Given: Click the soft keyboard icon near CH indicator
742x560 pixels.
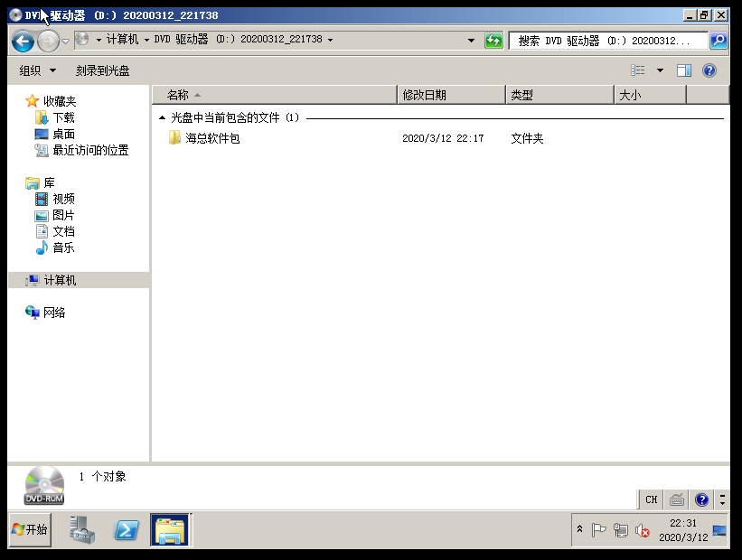Looking at the screenshot, I should (x=677, y=499).
